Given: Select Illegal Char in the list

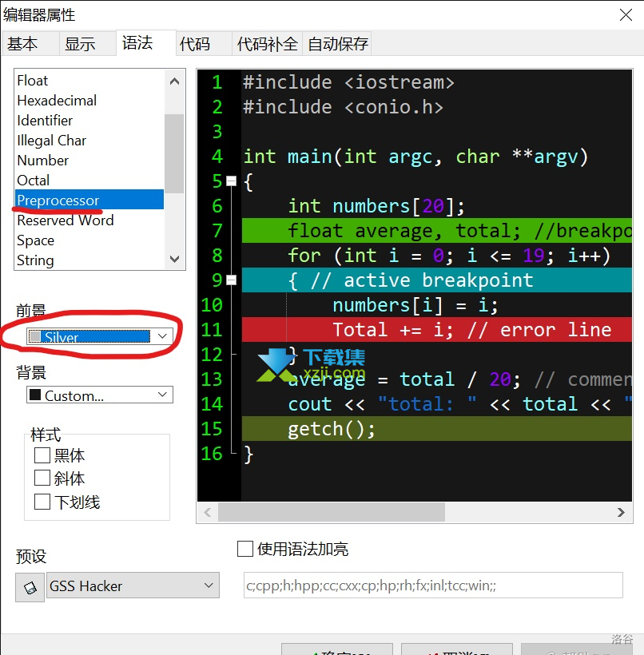Looking at the screenshot, I should click(89, 141).
